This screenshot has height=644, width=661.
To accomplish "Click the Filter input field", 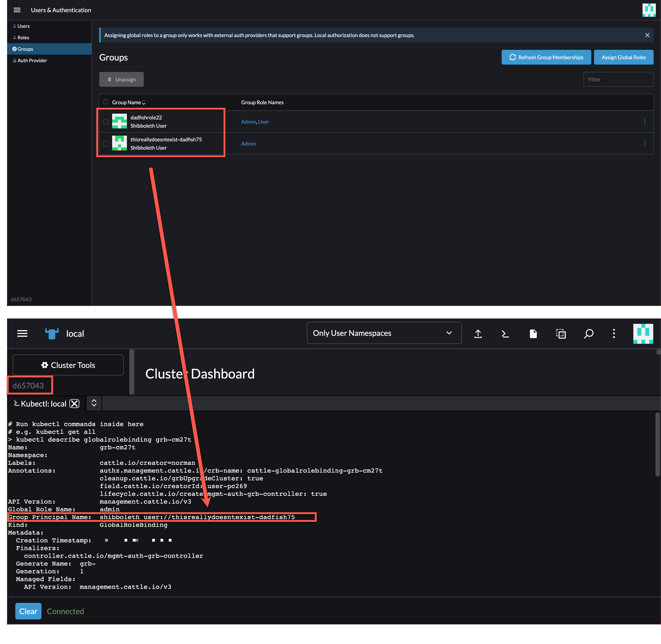I will click(x=618, y=79).
